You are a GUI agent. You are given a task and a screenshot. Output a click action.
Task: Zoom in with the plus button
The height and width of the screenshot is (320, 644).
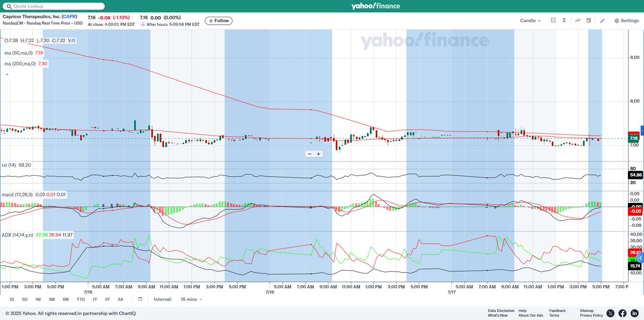click(318, 154)
